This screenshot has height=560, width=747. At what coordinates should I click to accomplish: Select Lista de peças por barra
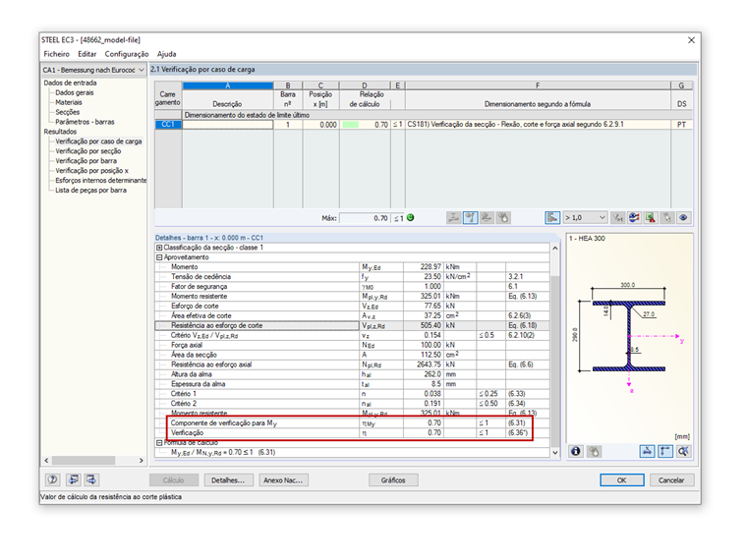[91, 190]
